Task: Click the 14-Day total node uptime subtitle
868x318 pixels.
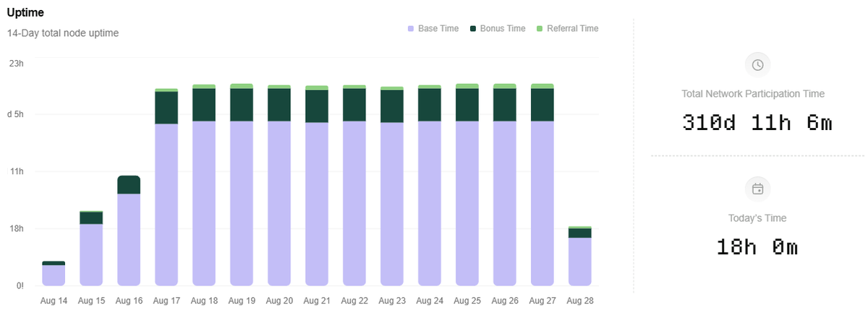Action: coord(63,33)
